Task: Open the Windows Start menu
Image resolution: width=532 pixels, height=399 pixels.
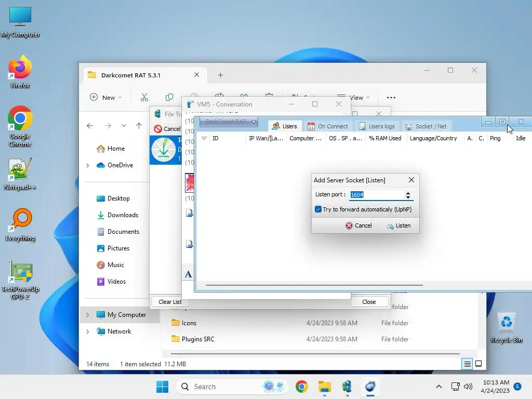Action: click(162, 387)
